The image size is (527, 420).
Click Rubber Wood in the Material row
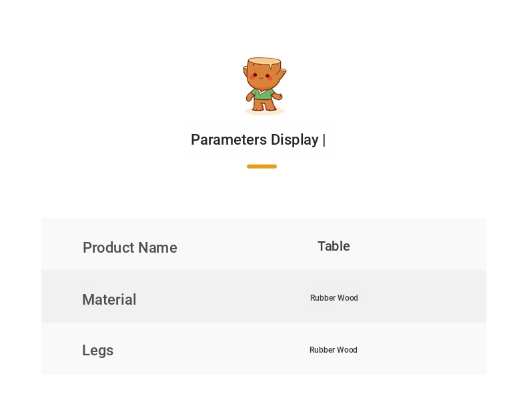tap(334, 298)
